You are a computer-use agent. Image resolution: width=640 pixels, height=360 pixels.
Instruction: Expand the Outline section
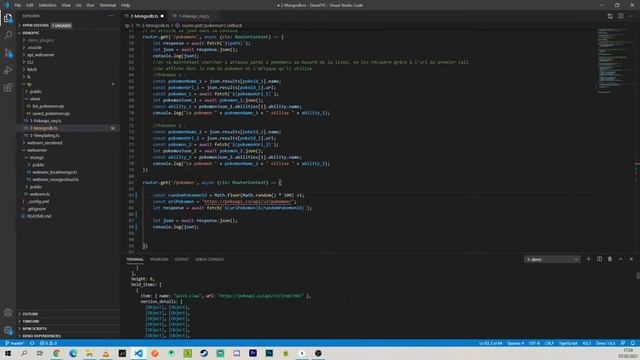point(30,314)
